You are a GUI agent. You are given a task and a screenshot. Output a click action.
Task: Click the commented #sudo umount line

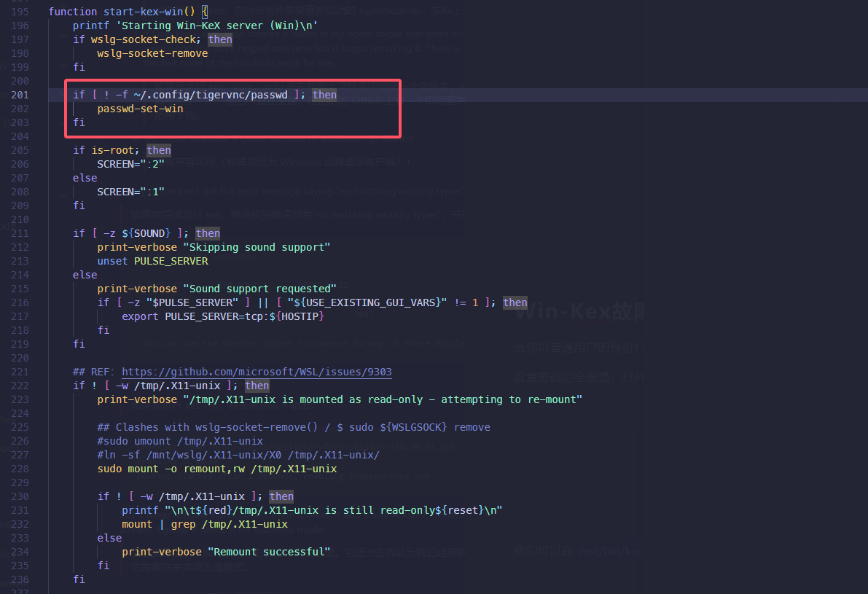pyautogui.click(x=180, y=441)
